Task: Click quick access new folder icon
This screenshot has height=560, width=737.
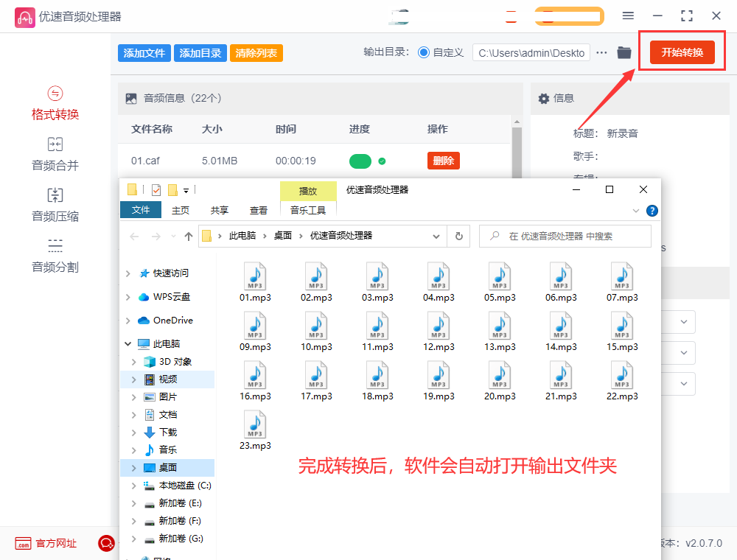Action: pos(172,190)
